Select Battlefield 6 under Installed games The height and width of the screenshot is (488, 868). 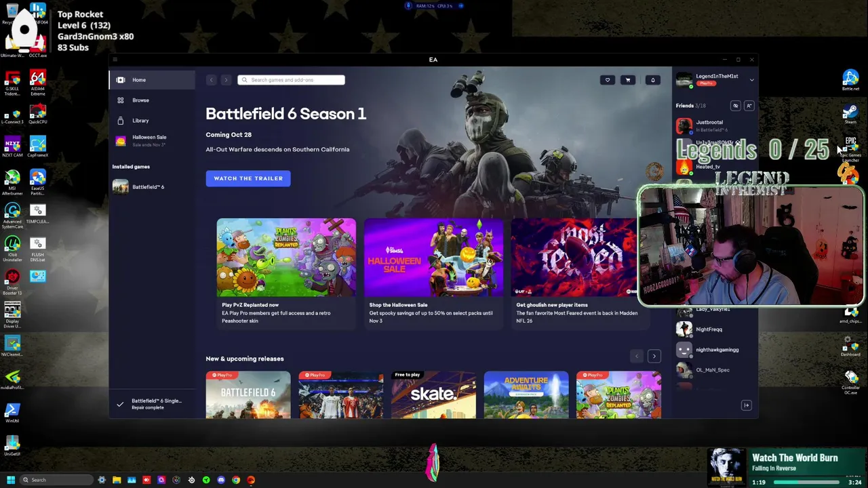tap(152, 187)
